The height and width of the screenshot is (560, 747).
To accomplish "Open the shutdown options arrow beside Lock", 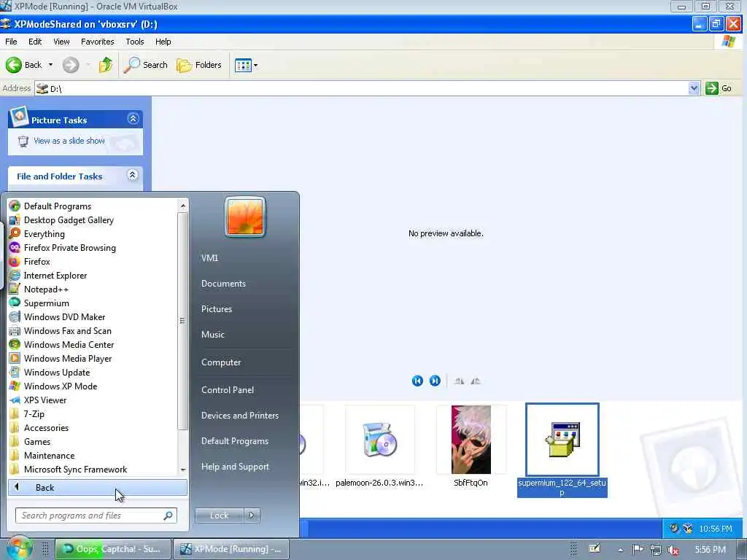I will click(x=252, y=516).
